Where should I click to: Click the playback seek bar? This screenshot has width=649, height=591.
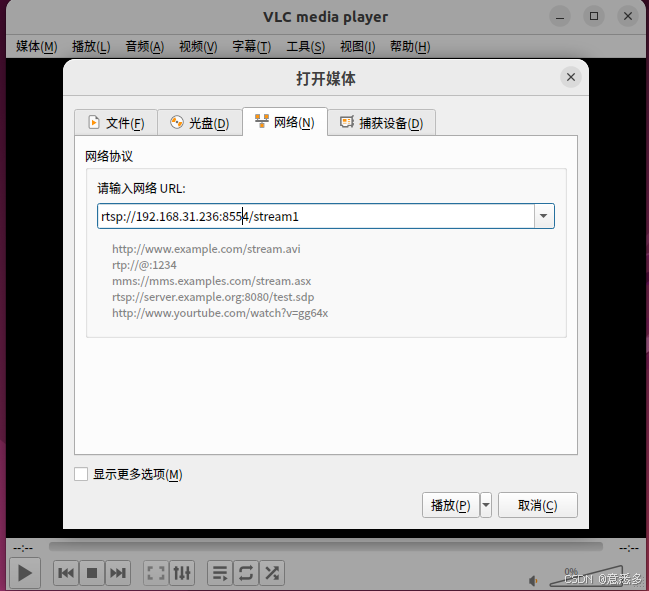[x=326, y=547]
